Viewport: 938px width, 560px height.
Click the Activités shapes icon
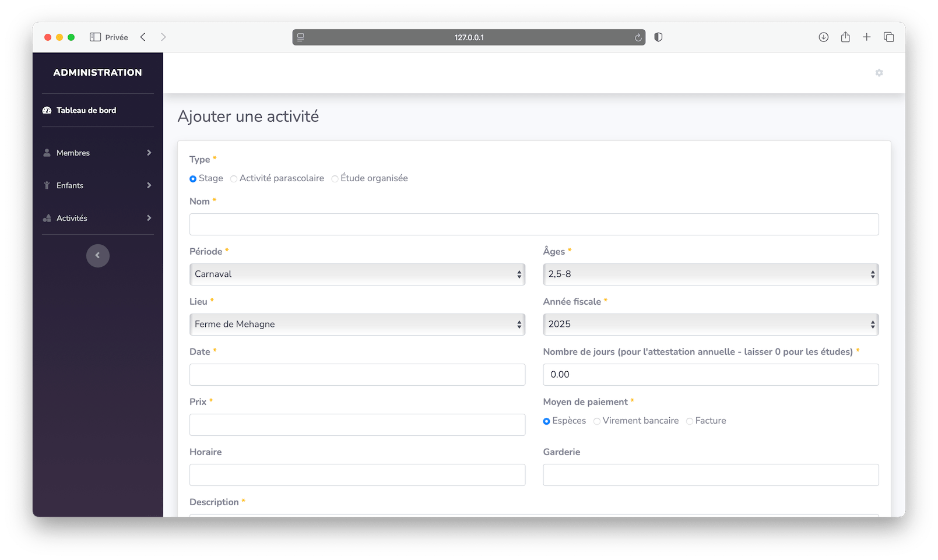click(47, 218)
